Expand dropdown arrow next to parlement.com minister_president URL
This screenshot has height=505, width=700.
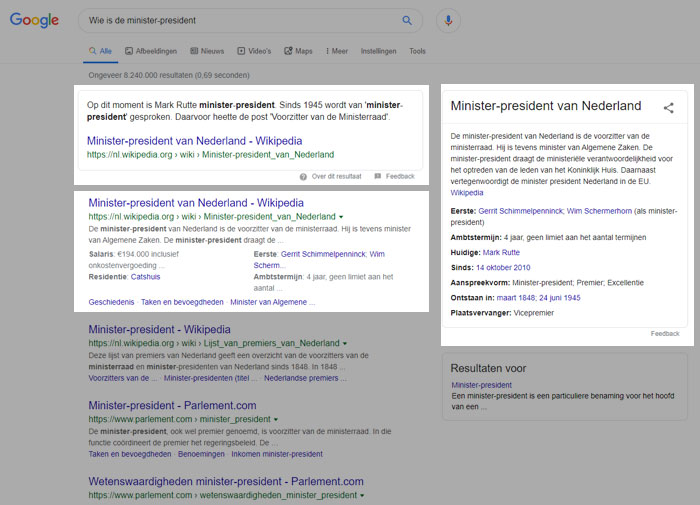tap(276, 419)
